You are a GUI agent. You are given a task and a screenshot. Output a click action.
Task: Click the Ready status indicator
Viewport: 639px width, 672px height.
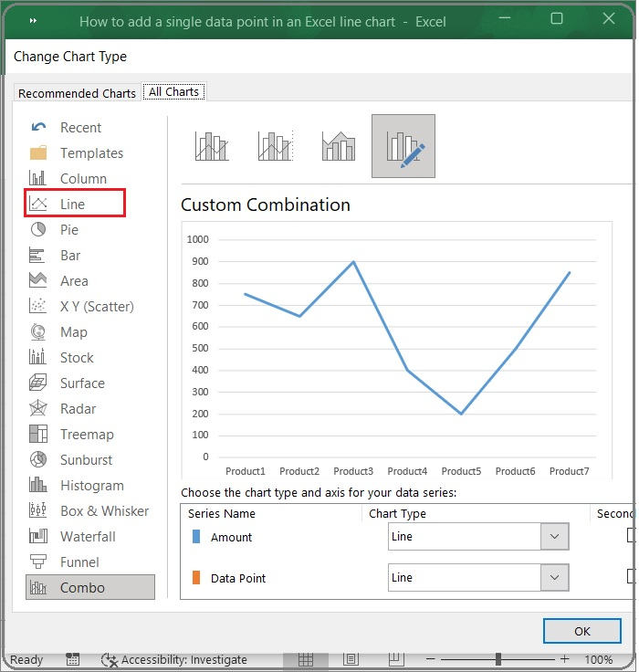[26, 659]
